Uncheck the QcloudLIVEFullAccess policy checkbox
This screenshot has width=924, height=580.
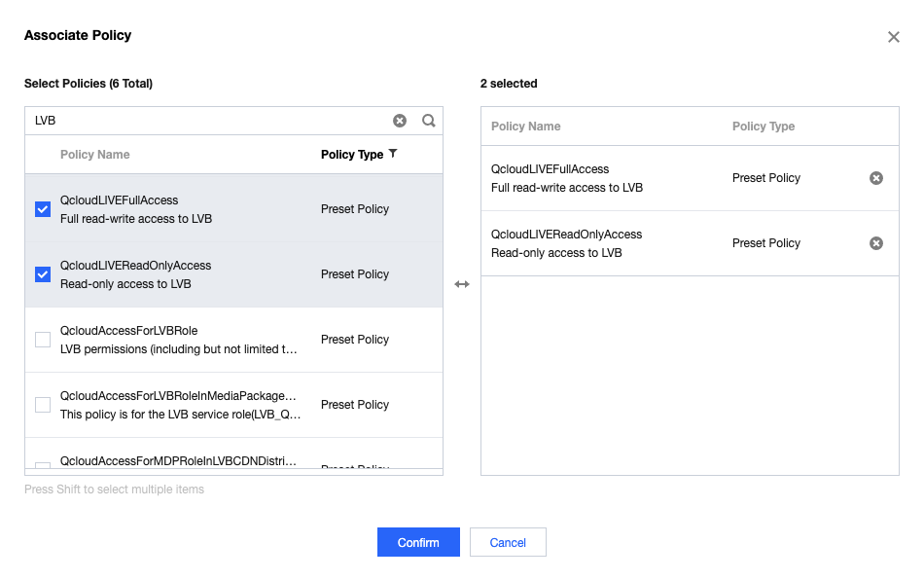(43, 209)
